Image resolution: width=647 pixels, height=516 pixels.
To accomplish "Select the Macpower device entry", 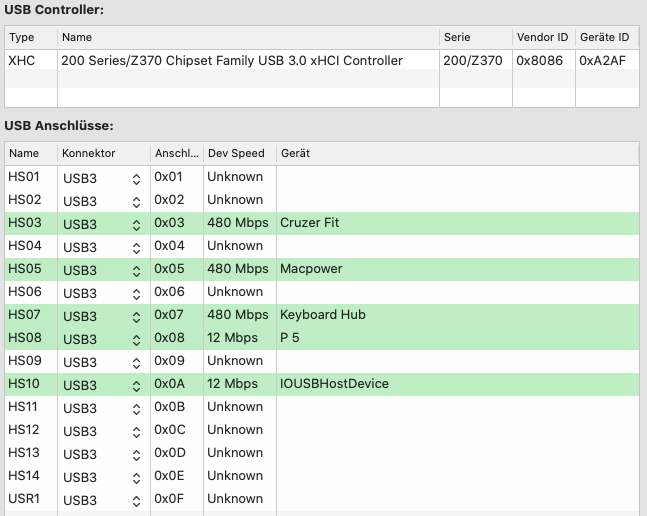I will coord(311,269).
